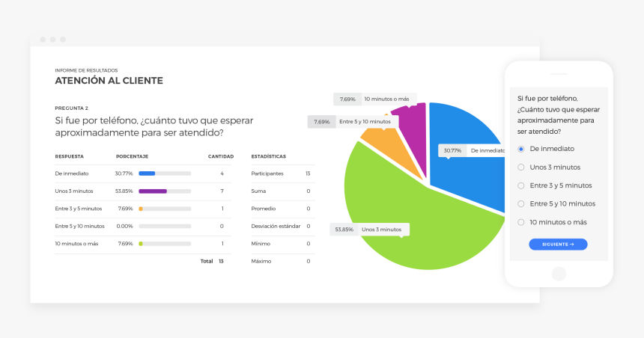Click the ATENCIÓN AL CLIENTE report title
Viewport: 644px width, 338px height.
[109, 81]
